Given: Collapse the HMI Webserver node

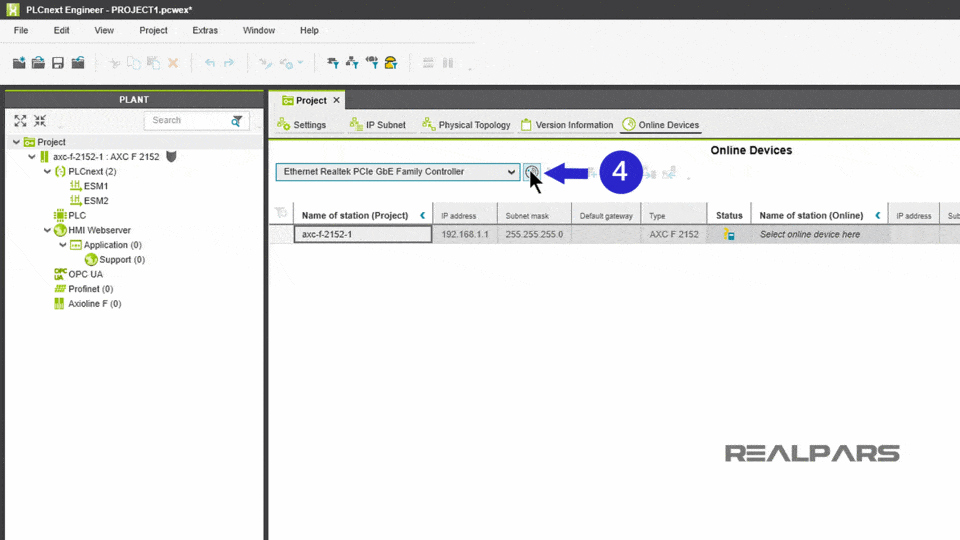Looking at the screenshot, I should (x=47, y=230).
